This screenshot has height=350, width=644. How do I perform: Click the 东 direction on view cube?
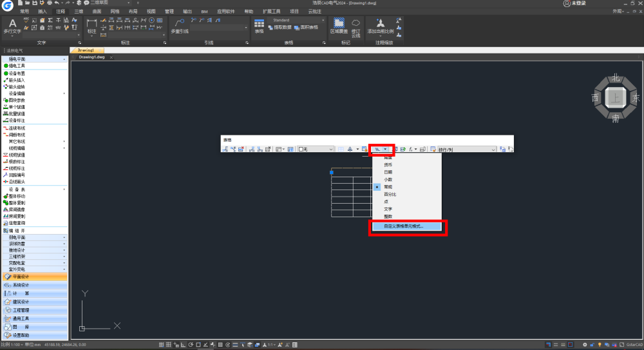[x=636, y=98]
